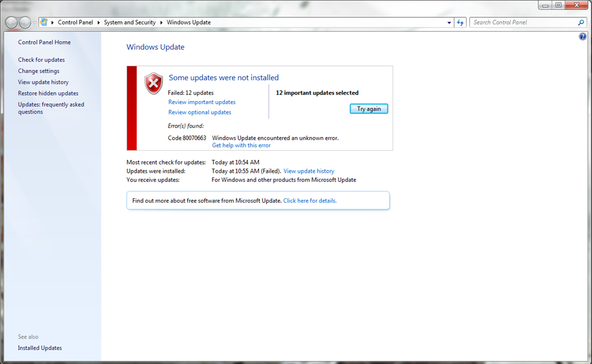This screenshot has width=592, height=364.
Task: Click Check for updates in sidebar
Action: [41, 60]
